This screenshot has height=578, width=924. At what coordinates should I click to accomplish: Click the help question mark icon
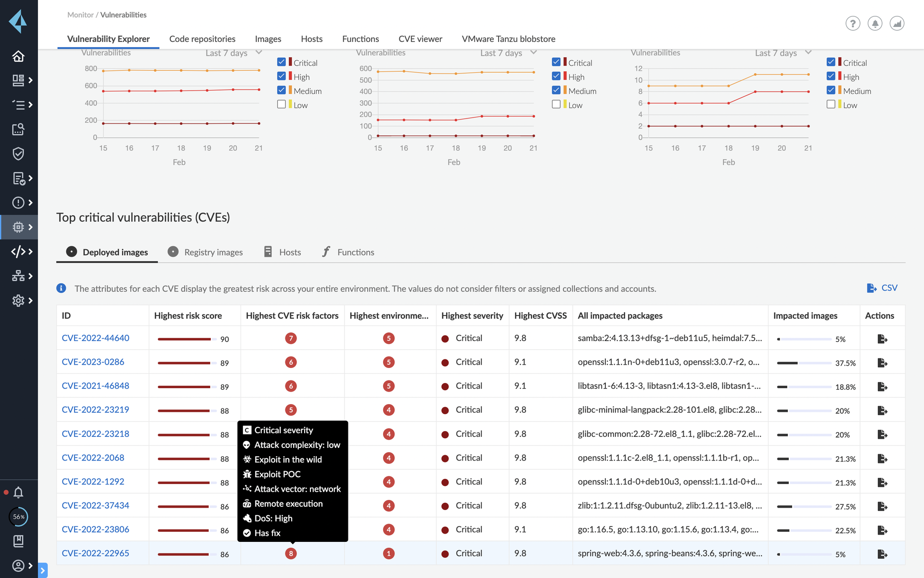point(852,23)
